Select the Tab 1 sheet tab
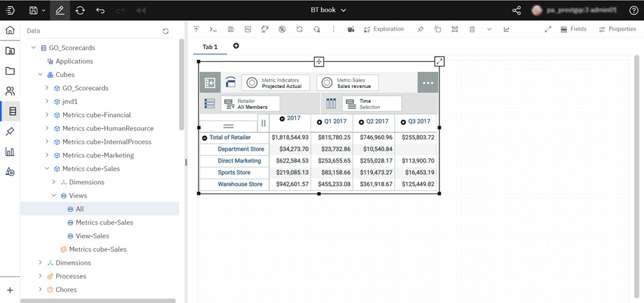 pyautogui.click(x=210, y=47)
